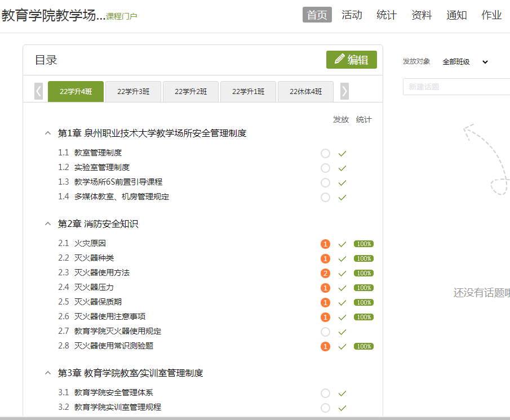Toggle release circle for 1.4 多媒体教室、机房管理规定
This screenshot has height=420, width=510.
click(x=325, y=197)
